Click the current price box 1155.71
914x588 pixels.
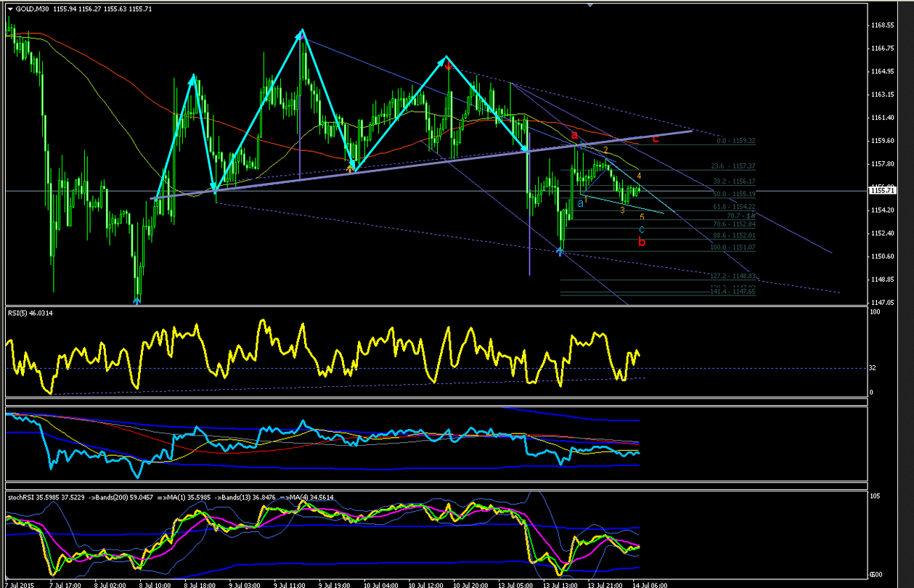tap(883, 191)
